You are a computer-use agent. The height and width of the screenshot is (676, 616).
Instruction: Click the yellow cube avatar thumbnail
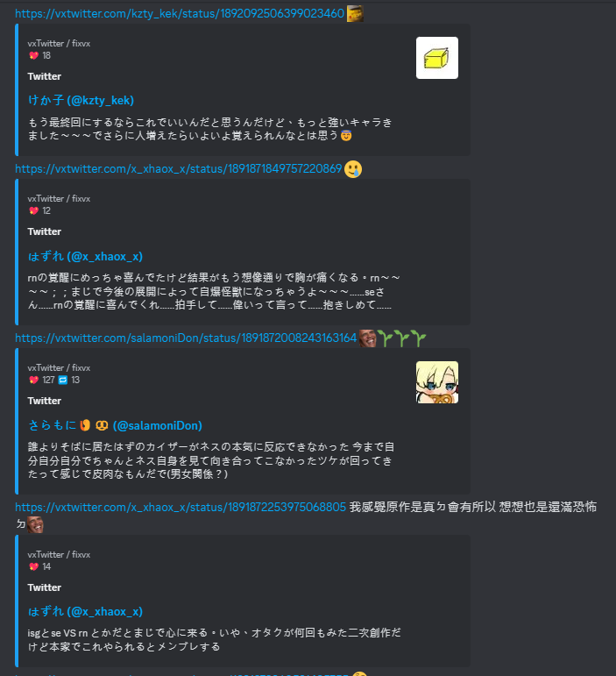pyautogui.click(x=436, y=58)
